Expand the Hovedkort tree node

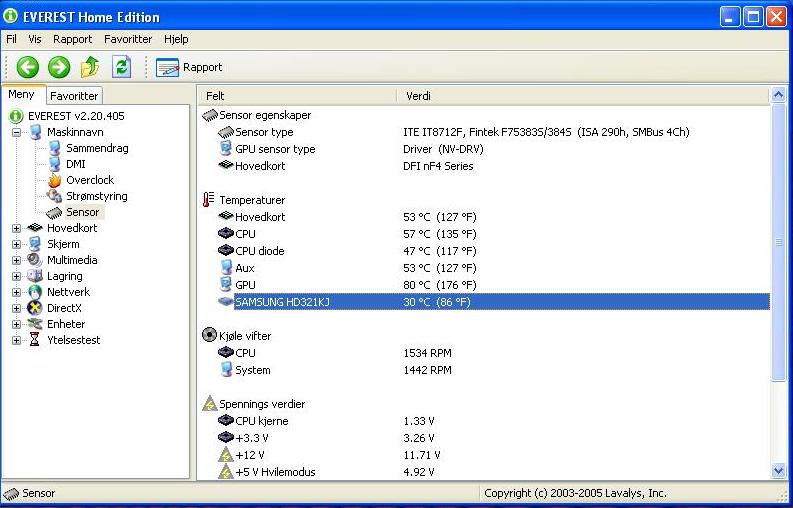16,228
